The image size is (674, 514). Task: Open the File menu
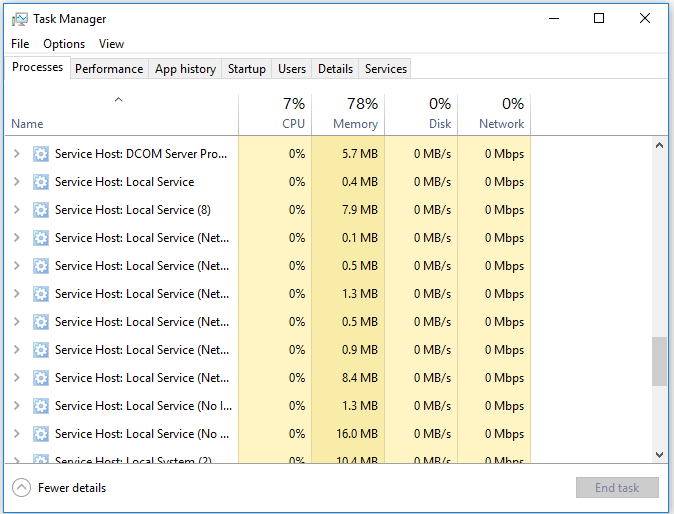click(20, 44)
